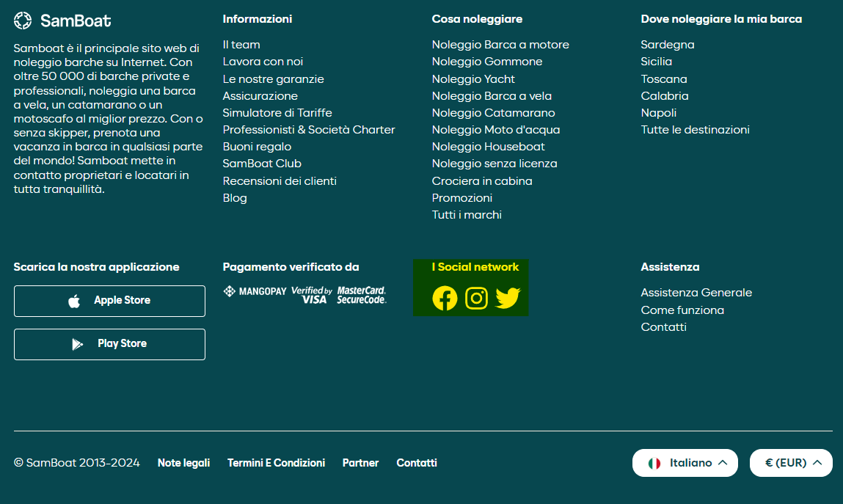This screenshot has width=843, height=504.
Task: Click the © SamBoat 2013-2024 text
Action: point(77,463)
